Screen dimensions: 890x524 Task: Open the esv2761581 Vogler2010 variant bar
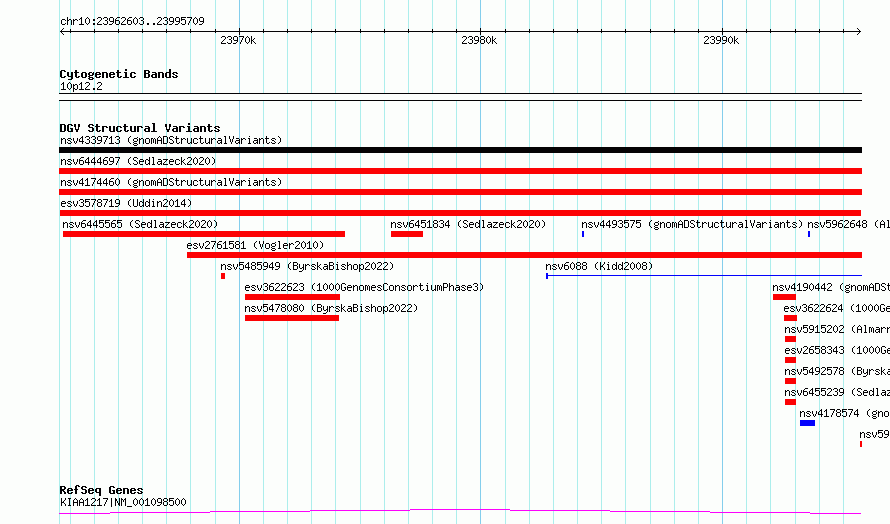524,255
